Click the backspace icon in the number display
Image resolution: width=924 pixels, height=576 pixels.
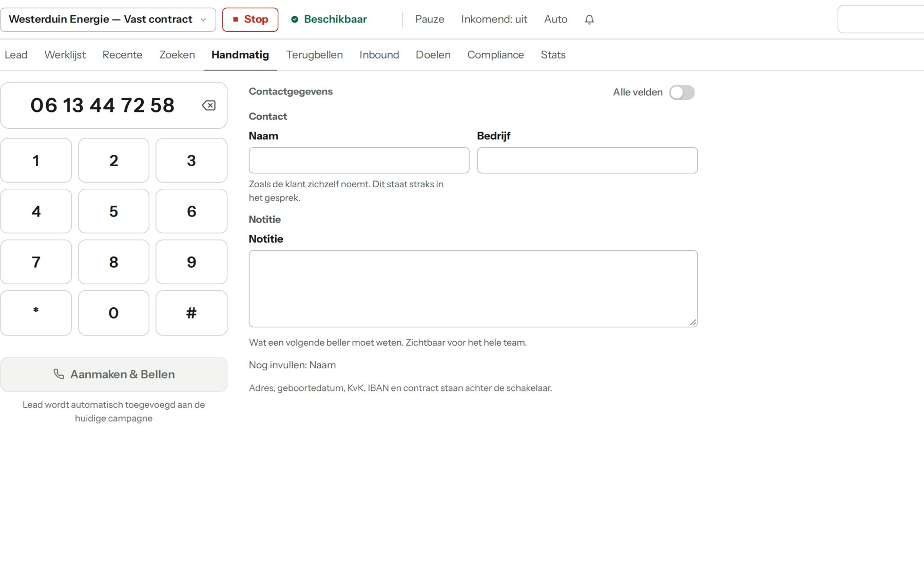point(208,105)
